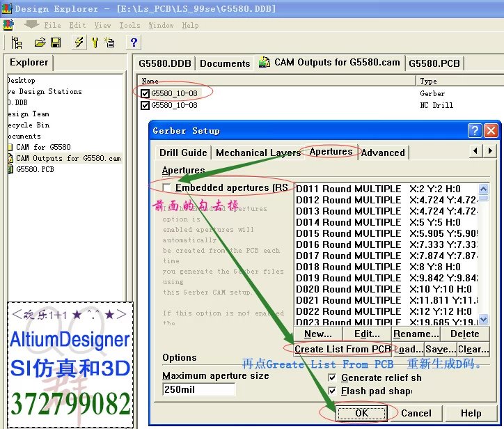Toggle the Embedded apertures checkbox
The image size is (504, 429).
click(x=166, y=187)
